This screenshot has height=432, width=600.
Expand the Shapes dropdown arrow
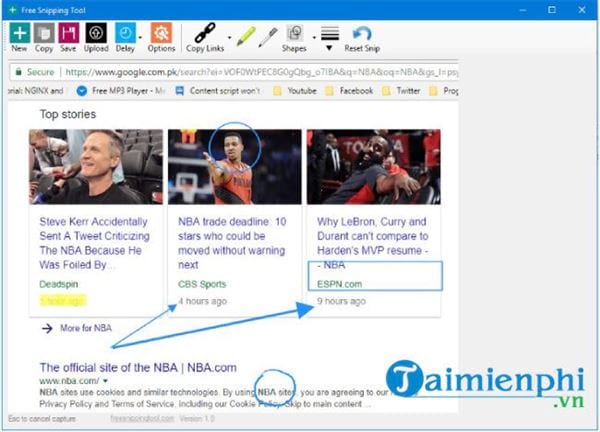314,37
